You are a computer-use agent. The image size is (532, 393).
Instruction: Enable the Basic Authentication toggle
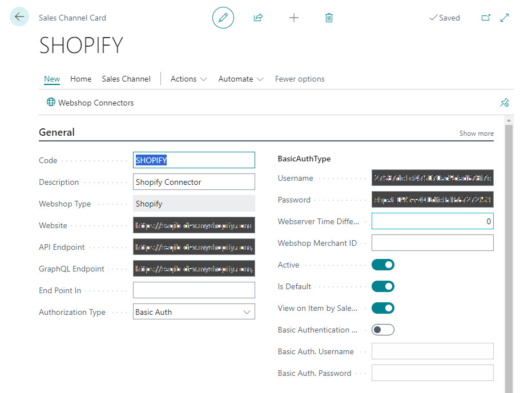382,330
